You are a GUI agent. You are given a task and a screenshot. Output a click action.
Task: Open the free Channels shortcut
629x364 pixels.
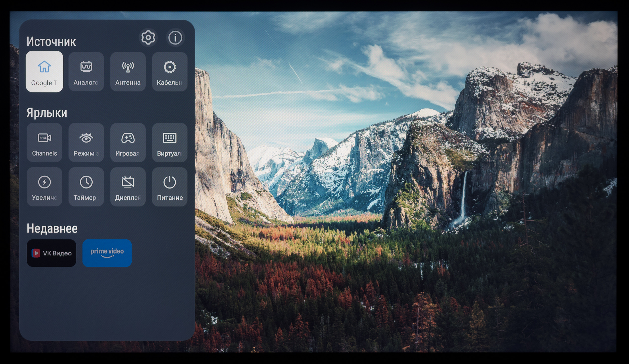(x=44, y=143)
